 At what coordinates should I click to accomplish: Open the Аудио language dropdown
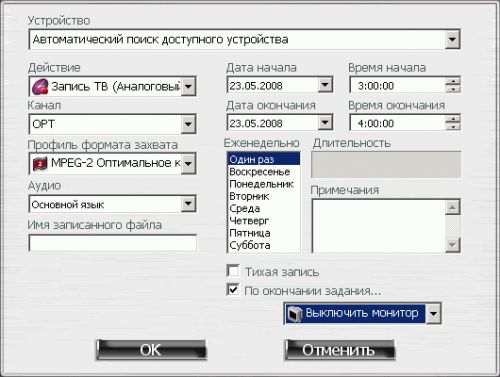point(188,204)
